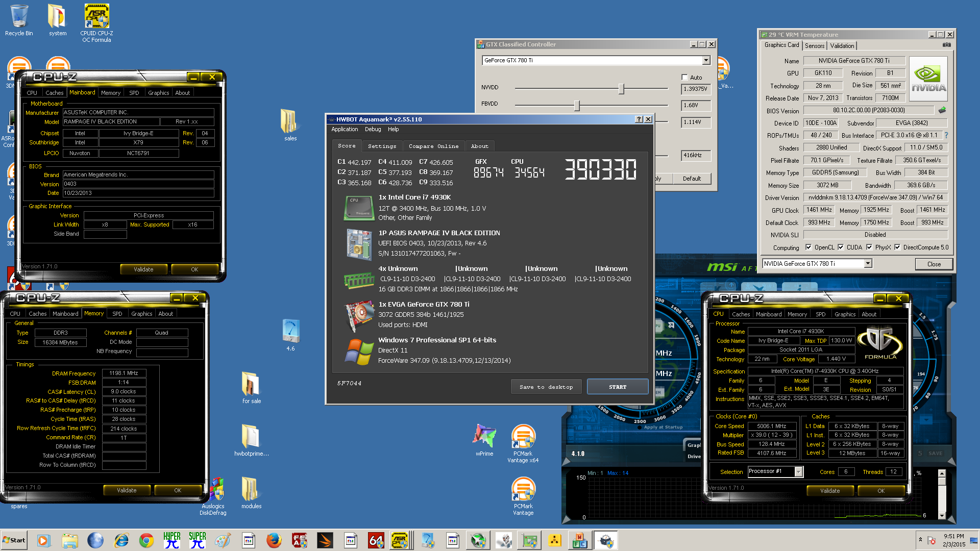Click GPU-Z screenshot camera icon
Screen dimensions: 980x551
tap(946, 45)
